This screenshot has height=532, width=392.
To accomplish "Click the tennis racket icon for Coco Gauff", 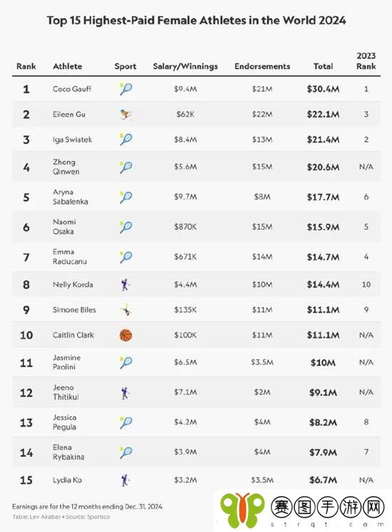I will tap(126, 89).
